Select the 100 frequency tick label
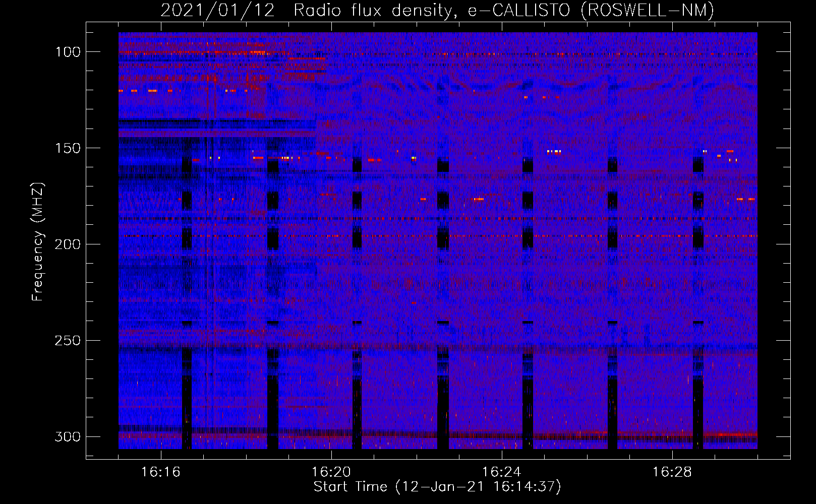 [68, 52]
